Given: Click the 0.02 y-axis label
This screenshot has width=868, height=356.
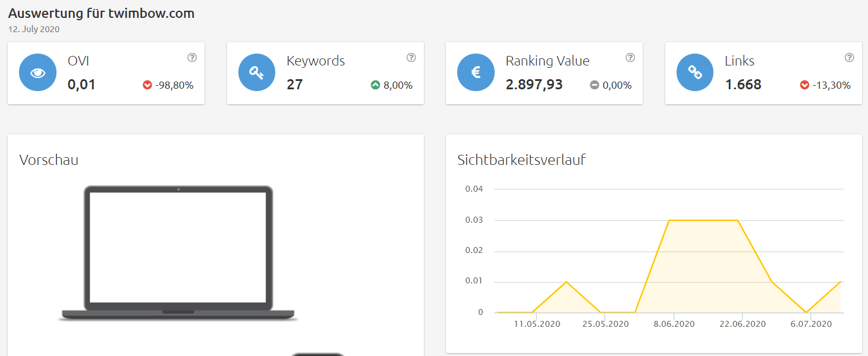Looking at the screenshot, I should (x=474, y=251).
